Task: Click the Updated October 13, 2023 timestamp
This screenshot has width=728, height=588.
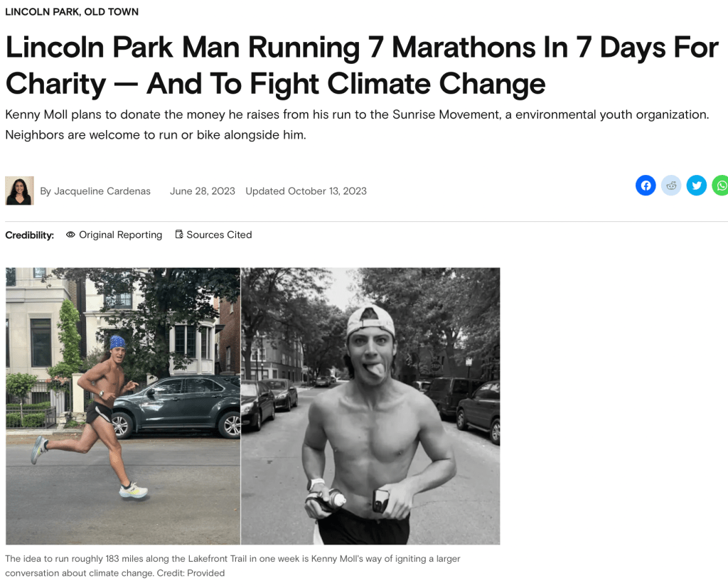Action: (306, 191)
